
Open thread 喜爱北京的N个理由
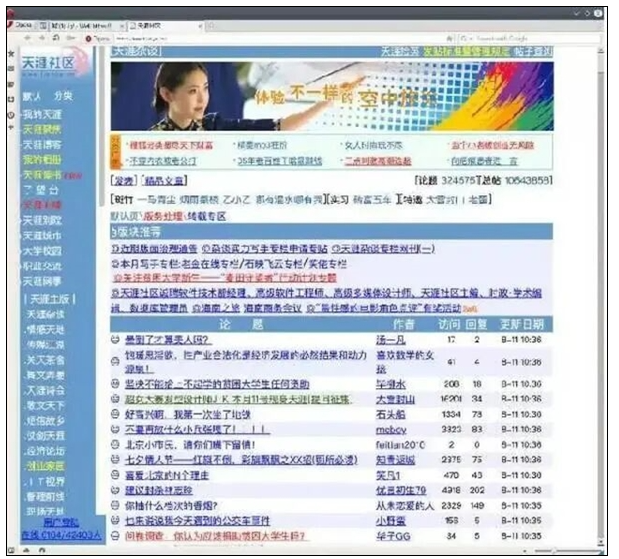click(x=167, y=475)
